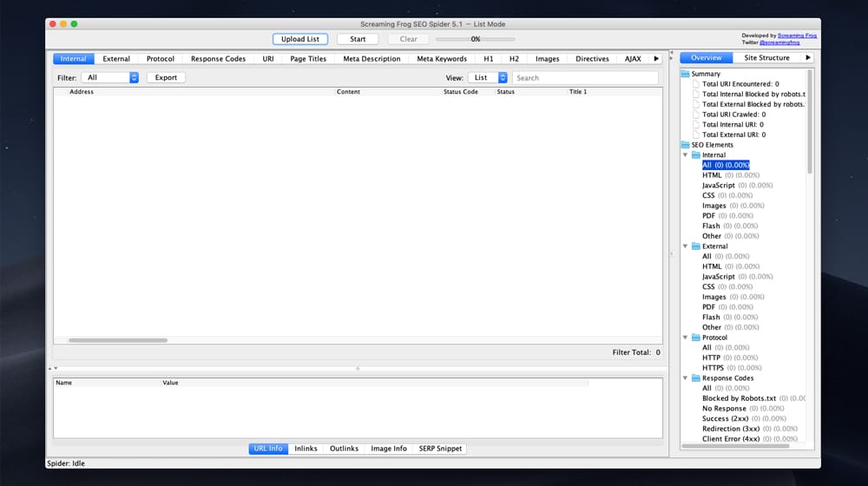868x486 pixels.
Task: Click the Upload List button
Action: point(300,39)
